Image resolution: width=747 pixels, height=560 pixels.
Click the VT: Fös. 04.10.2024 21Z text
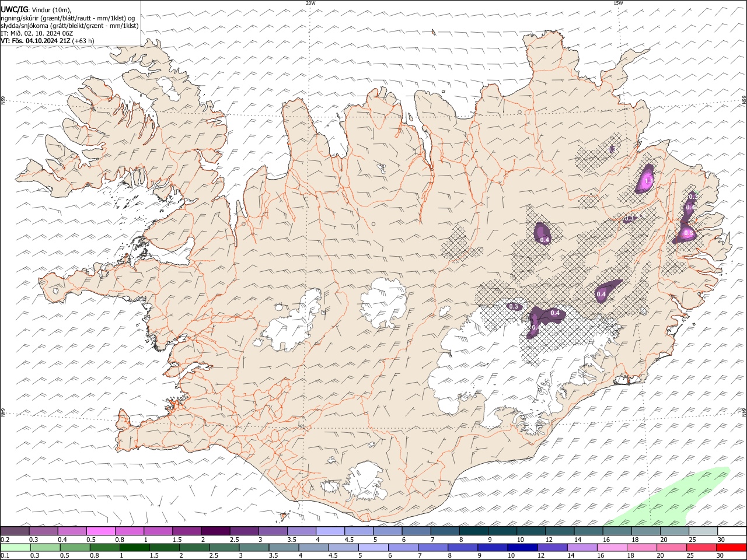coord(47,41)
